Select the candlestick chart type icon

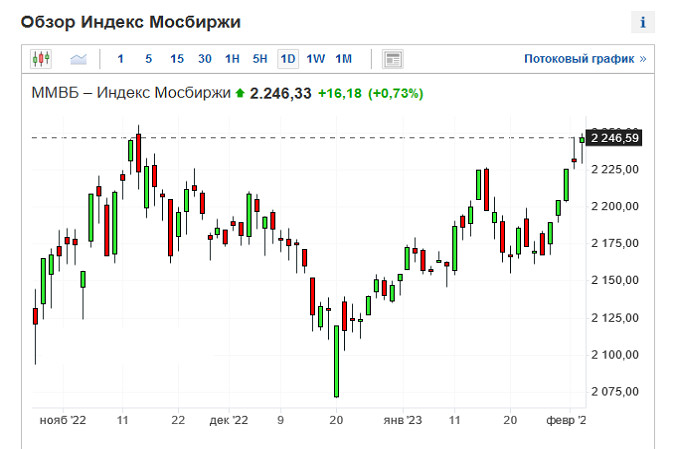pyautogui.click(x=41, y=59)
